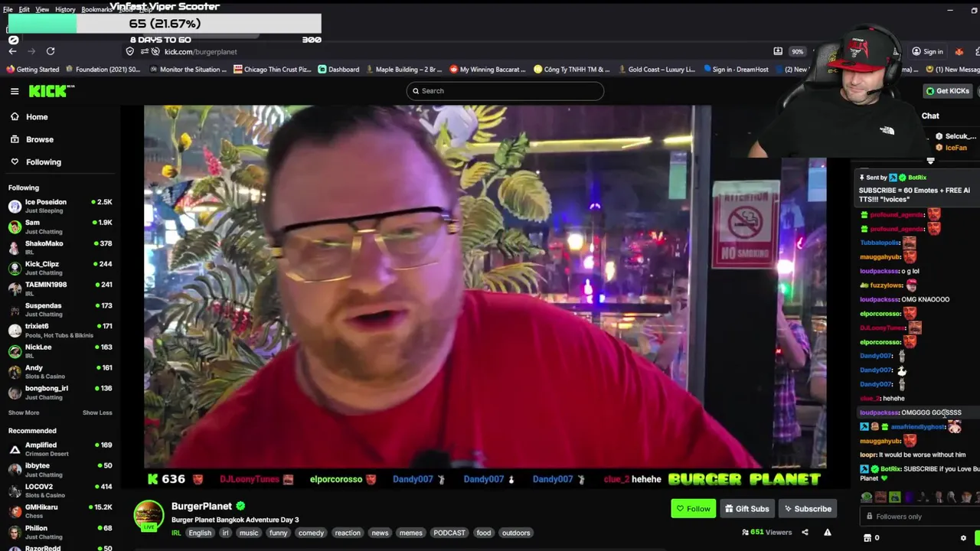Open the LOCOV2 recommended channel

(60, 491)
